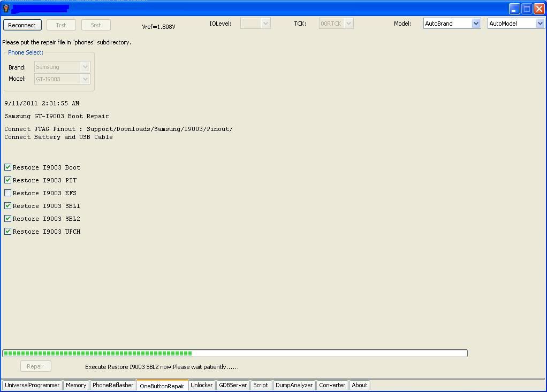Click the Trst button
547x392 pixels.
[x=61, y=25]
